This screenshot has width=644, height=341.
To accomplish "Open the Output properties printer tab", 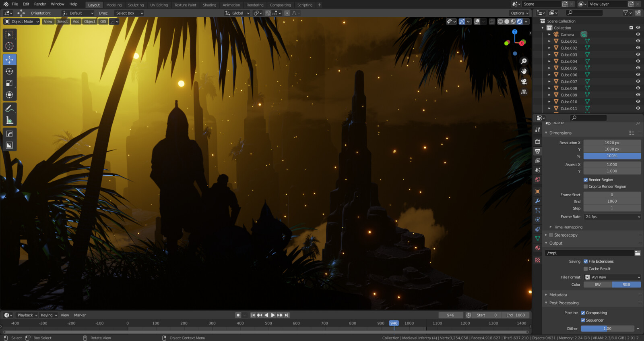I will click(x=537, y=151).
